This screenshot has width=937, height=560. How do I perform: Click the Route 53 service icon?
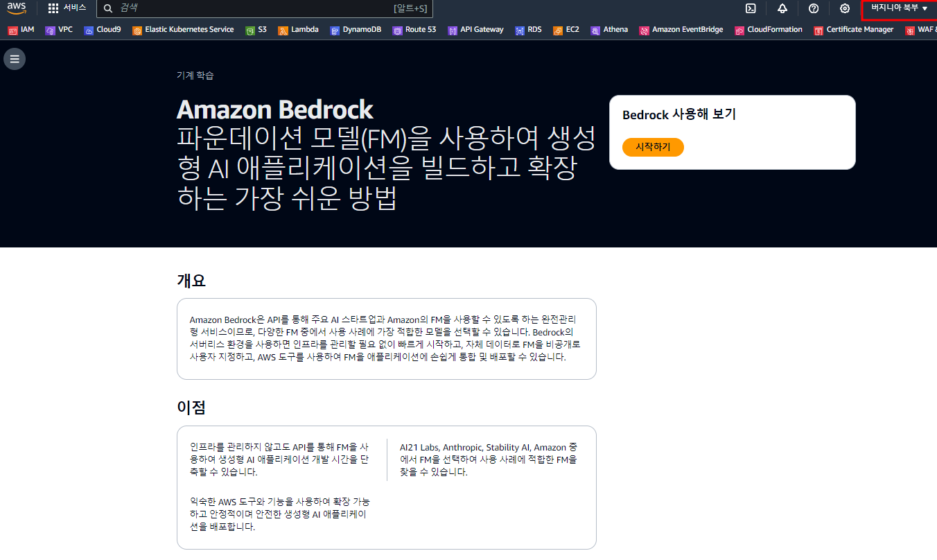pos(397,30)
